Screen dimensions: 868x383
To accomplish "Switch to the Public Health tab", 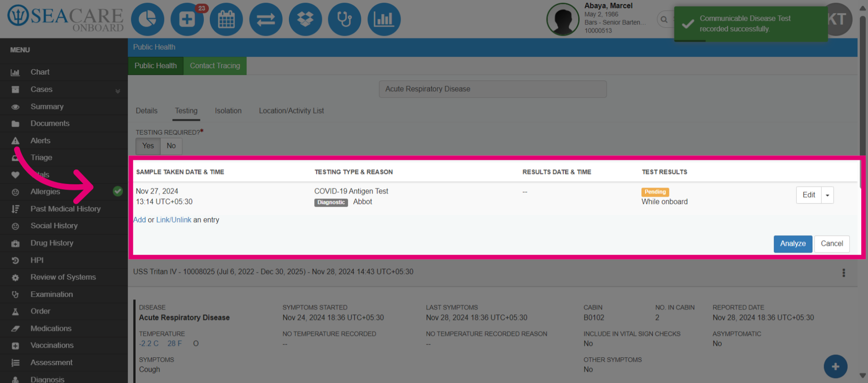I will [x=156, y=65].
